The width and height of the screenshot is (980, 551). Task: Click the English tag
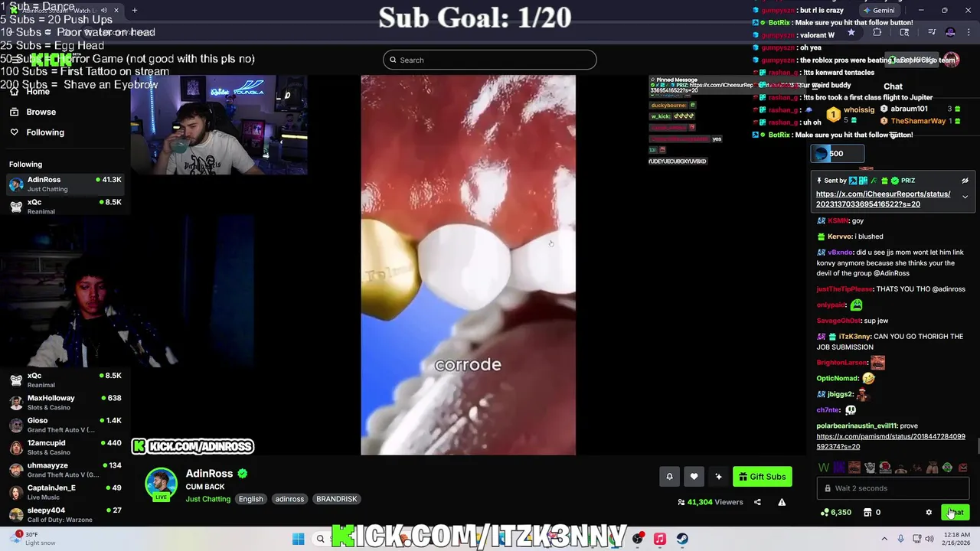point(250,499)
